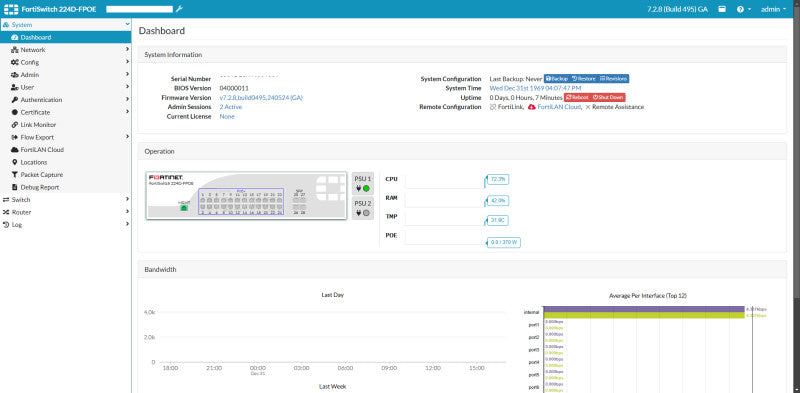Image resolution: width=800 pixels, height=393 pixels.
Task: Click the CPU 72.3% usage gauge
Action: coord(497,180)
